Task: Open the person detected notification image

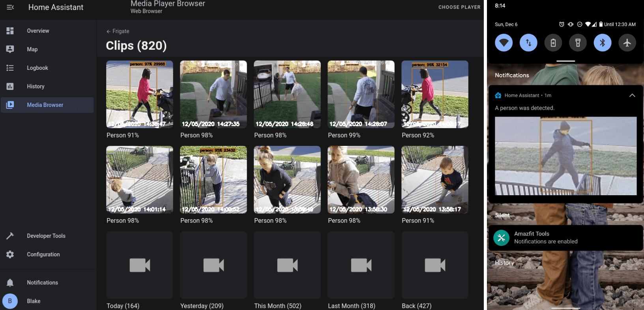Action: point(565,156)
